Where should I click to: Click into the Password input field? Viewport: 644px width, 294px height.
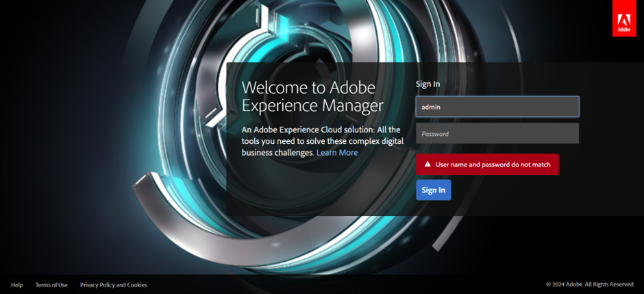497,134
